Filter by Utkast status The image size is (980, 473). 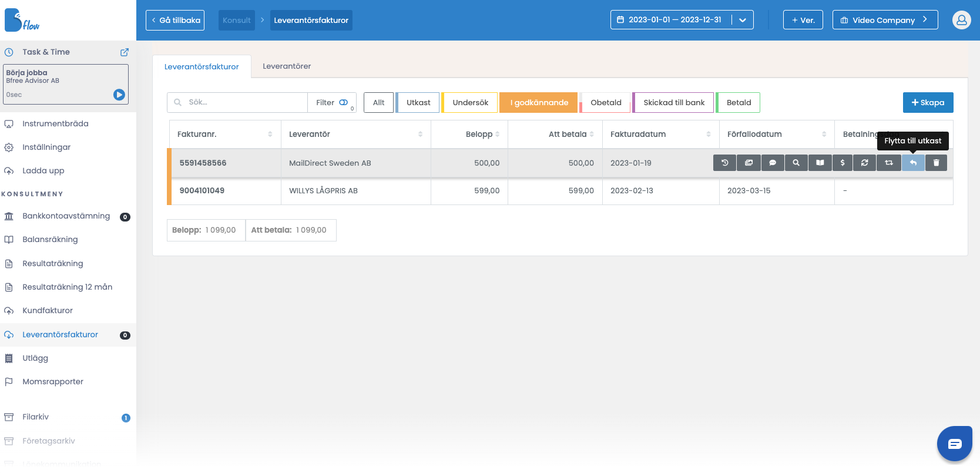pos(418,102)
